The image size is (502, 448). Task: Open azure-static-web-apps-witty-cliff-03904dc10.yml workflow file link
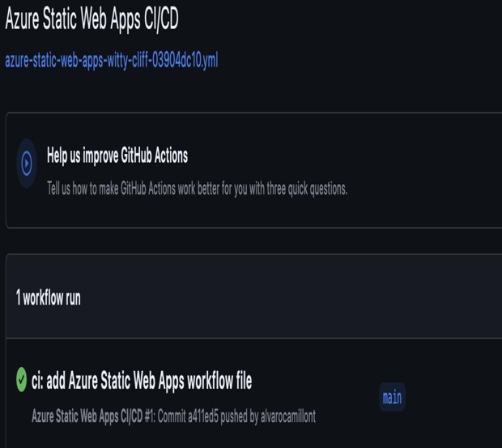pos(112,60)
